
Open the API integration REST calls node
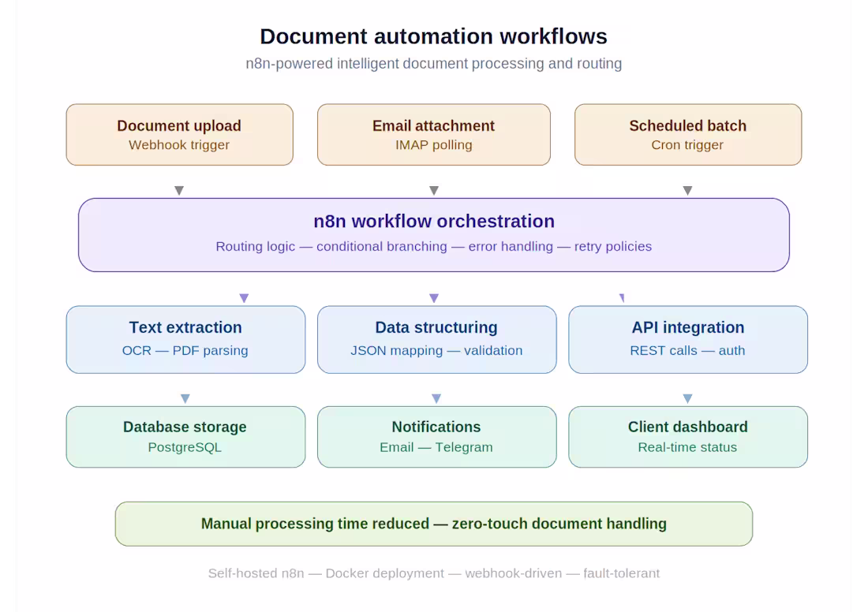point(687,339)
